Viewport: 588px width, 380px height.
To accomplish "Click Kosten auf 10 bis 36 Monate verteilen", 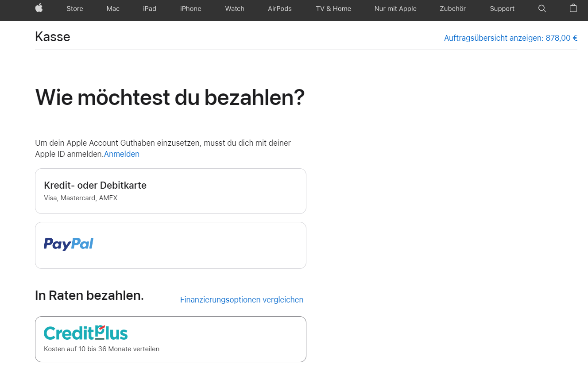I will (101, 349).
